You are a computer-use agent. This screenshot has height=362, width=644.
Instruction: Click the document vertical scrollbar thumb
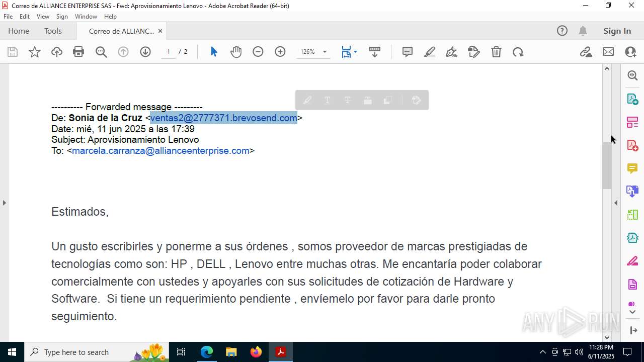pos(607,165)
